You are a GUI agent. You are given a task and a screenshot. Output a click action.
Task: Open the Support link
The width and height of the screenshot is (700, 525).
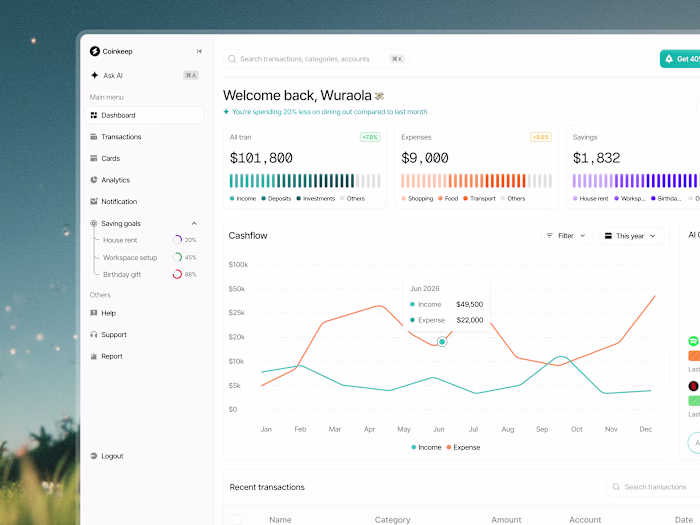[x=145, y=334]
